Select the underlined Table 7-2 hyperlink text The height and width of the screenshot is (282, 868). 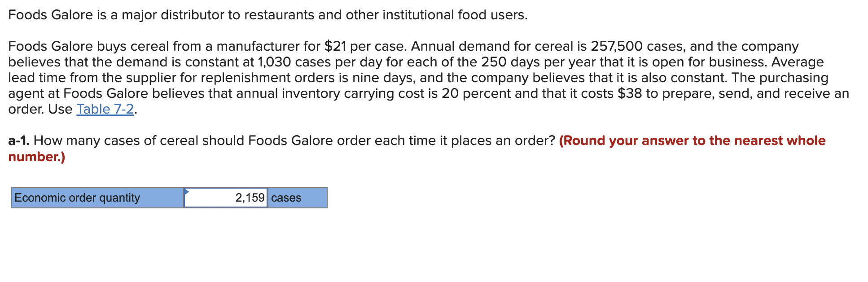tap(105, 109)
